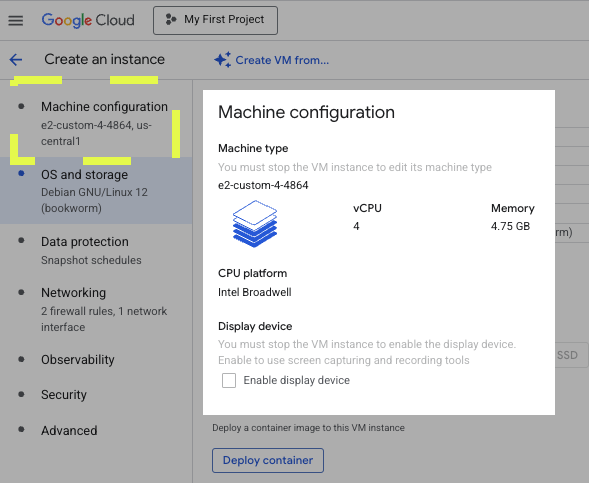
Task: Click the Display device heading
Action: tap(255, 326)
